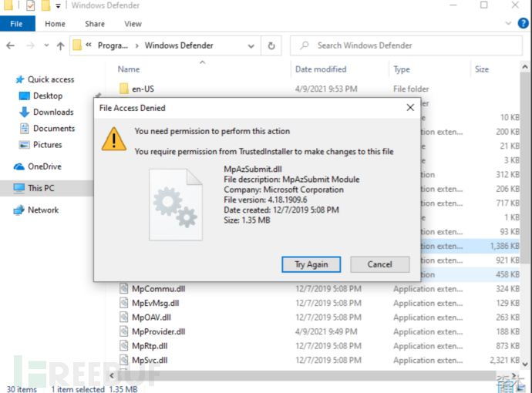Go forward with the Forward arrow

click(31, 45)
